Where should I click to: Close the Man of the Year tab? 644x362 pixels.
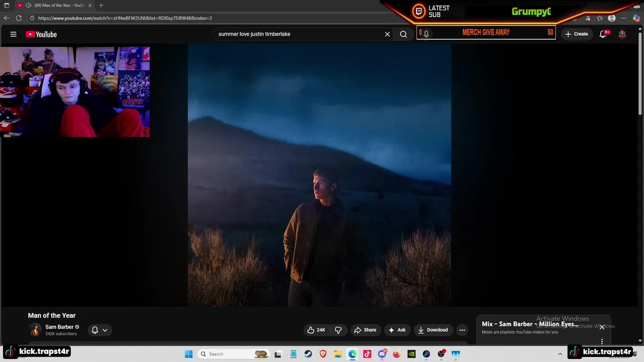pos(90,5)
